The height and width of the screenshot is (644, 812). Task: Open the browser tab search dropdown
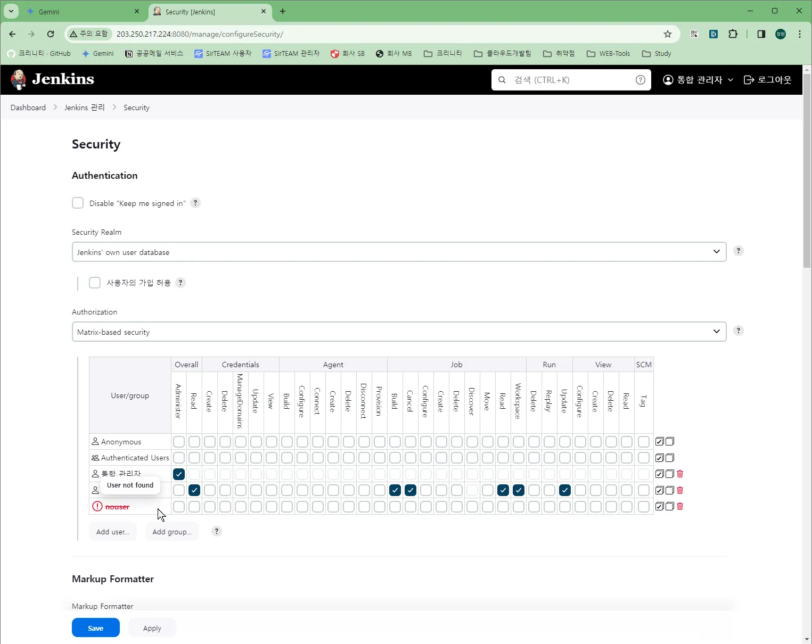pyautogui.click(x=11, y=11)
